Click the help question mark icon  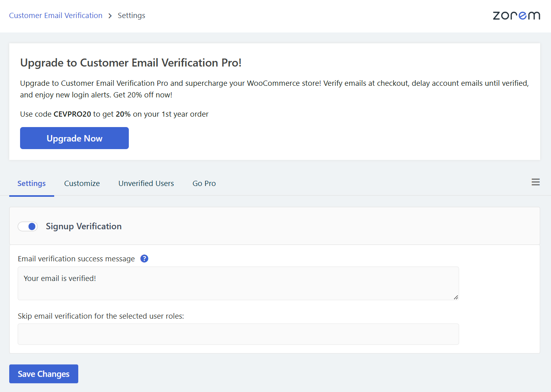144,259
